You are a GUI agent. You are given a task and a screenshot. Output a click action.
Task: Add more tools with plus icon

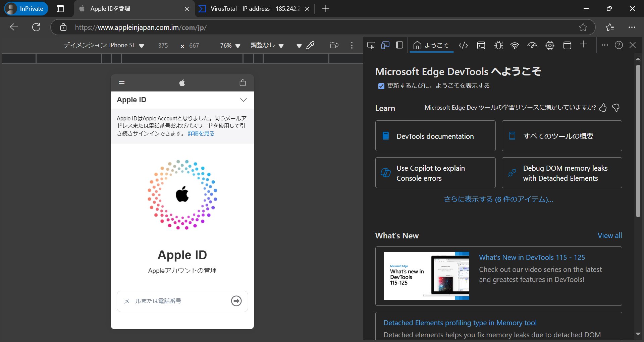point(584,44)
